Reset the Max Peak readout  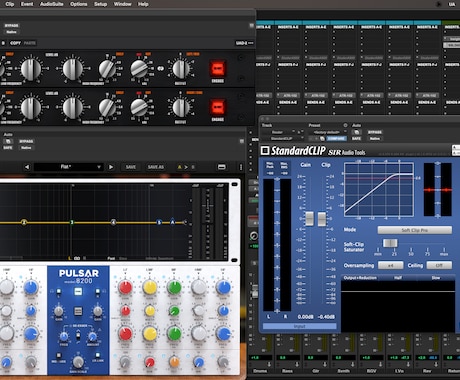270,169
